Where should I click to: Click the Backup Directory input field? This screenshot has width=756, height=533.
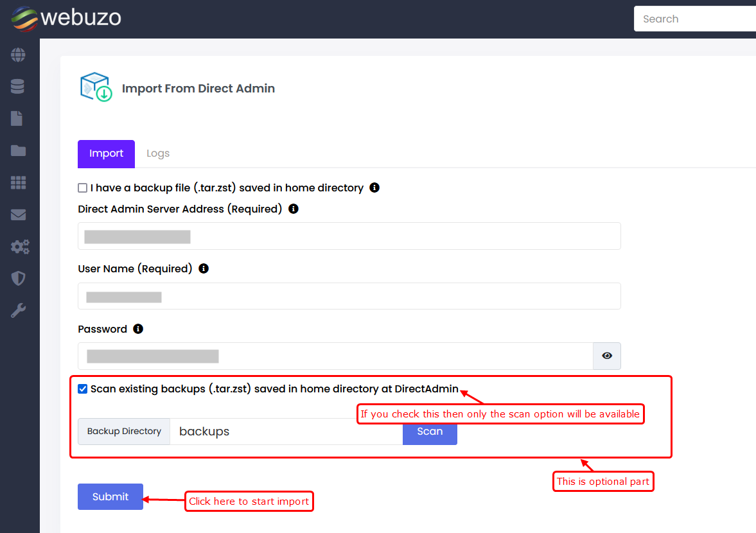tap(286, 432)
